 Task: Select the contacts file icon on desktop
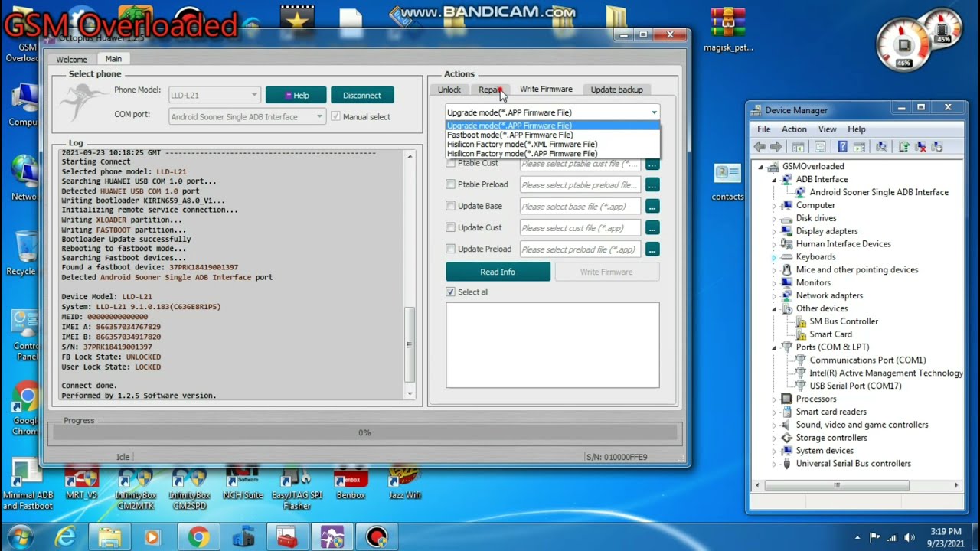[x=727, y=182]
